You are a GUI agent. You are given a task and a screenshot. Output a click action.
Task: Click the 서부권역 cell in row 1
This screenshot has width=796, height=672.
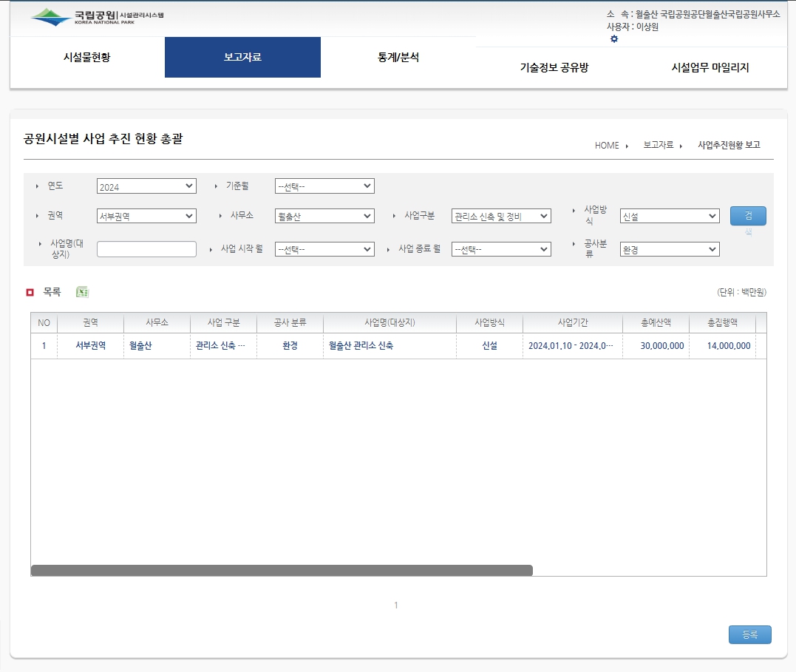point(90,345)
